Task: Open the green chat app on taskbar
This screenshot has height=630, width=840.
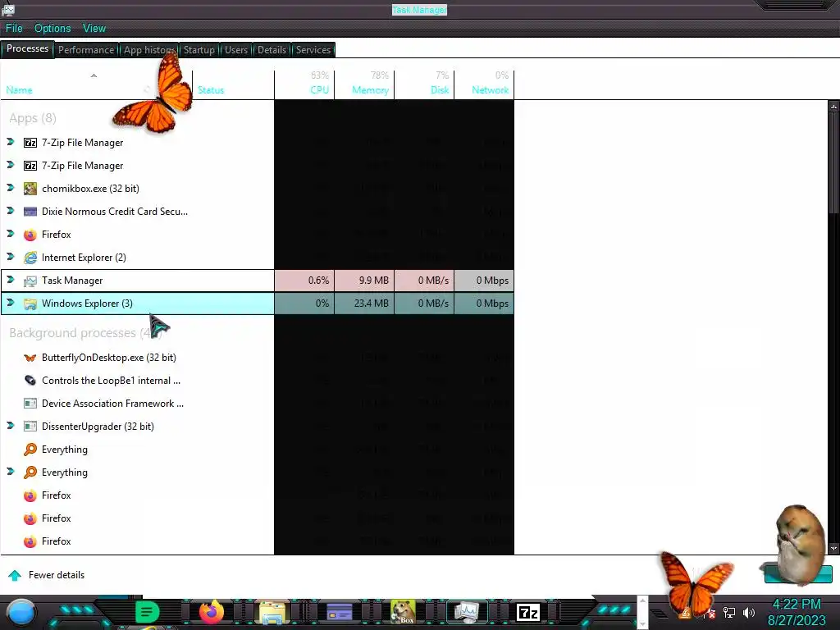Action: (147, 612)
